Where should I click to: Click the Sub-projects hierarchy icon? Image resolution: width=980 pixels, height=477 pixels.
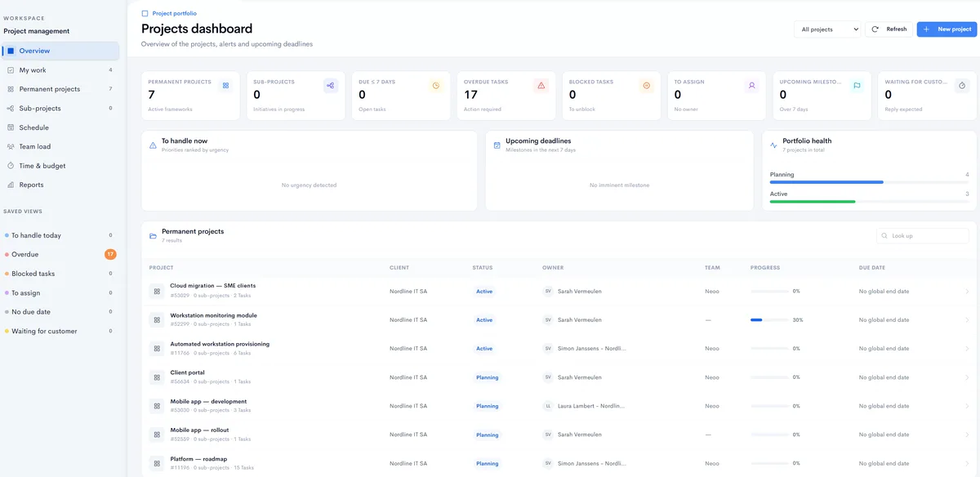point(331,85)
